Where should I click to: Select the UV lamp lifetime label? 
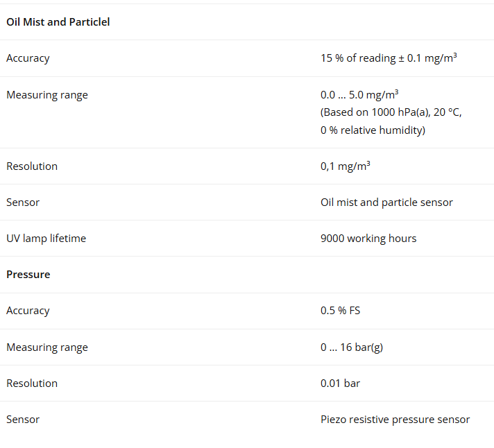click(46, 239)
